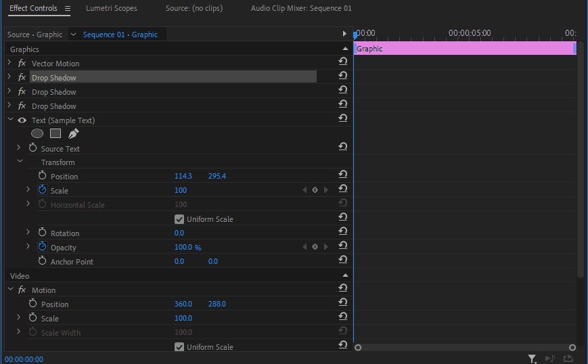This screenshot has width=588, height=364.
Task: Add or remove a Scale keyframe
Action: point(315,190)
